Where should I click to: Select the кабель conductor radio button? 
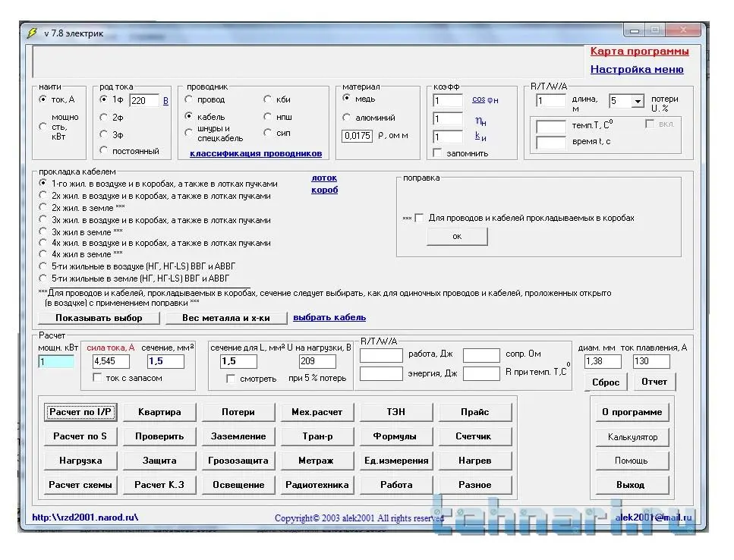coord(189,116)
